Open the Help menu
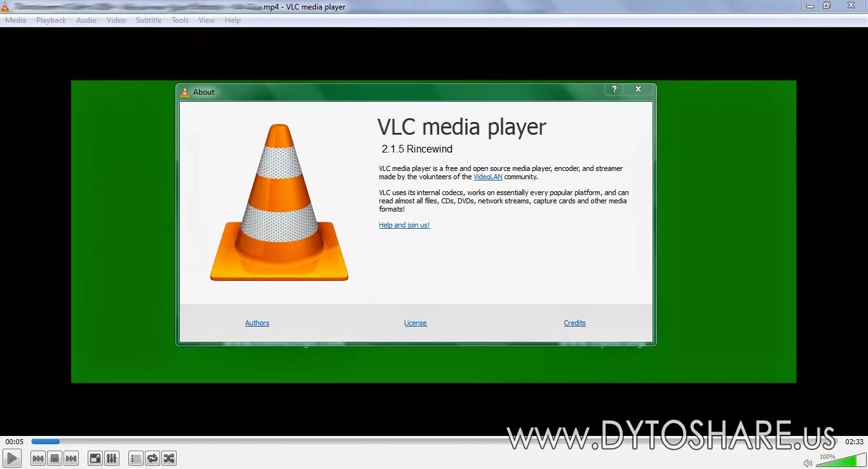868x469 pixels. [x=233, y=20]
